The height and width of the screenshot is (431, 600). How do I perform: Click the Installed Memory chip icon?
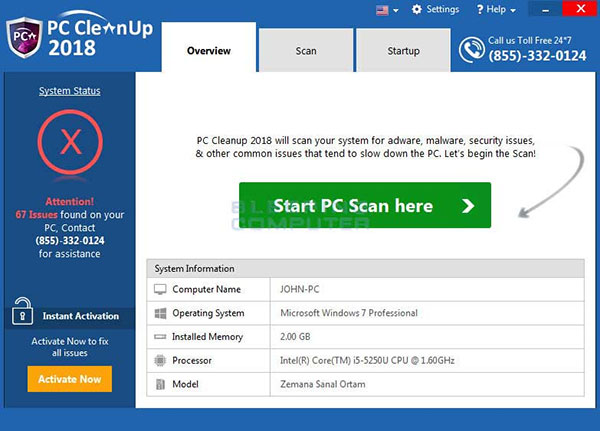(160, 337)
